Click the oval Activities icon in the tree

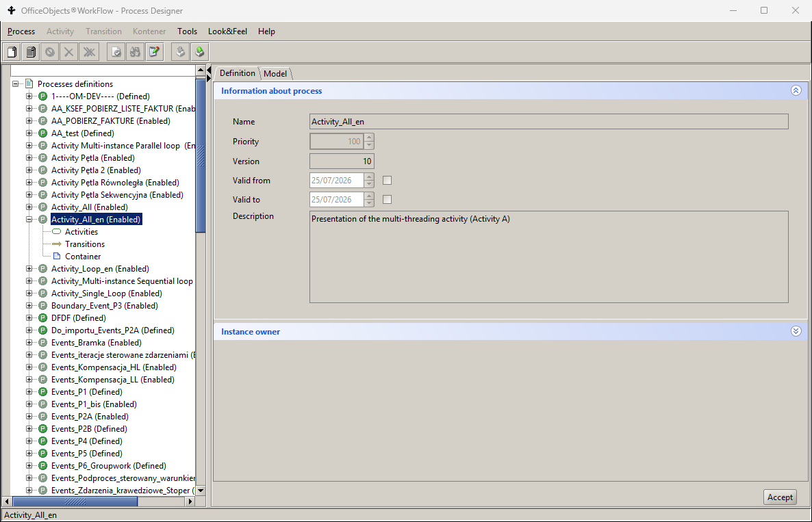point(56,231)
